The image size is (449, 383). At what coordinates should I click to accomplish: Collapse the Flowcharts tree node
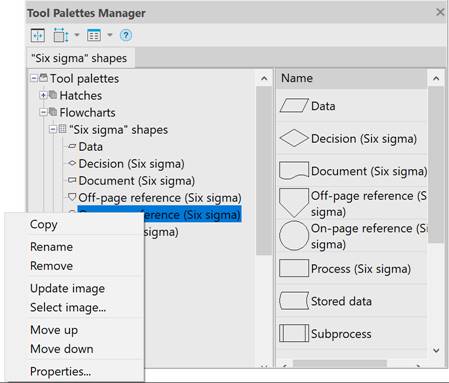point(43,112)
